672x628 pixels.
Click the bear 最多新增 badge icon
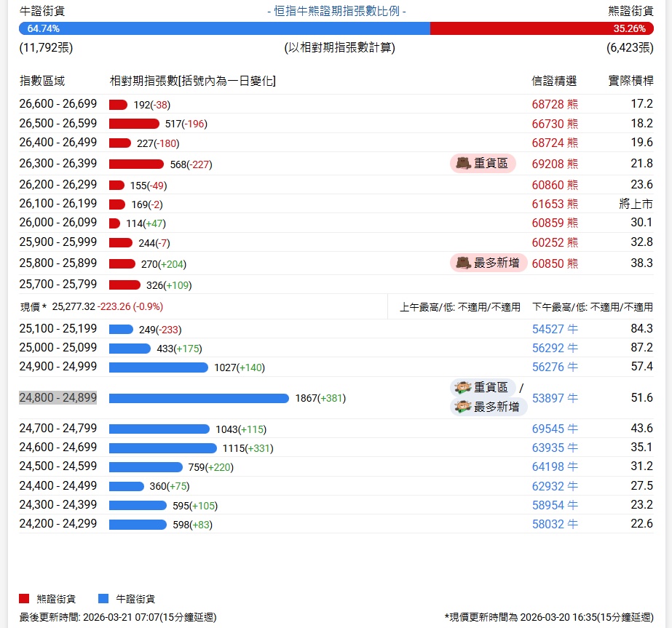click(463, 263)
